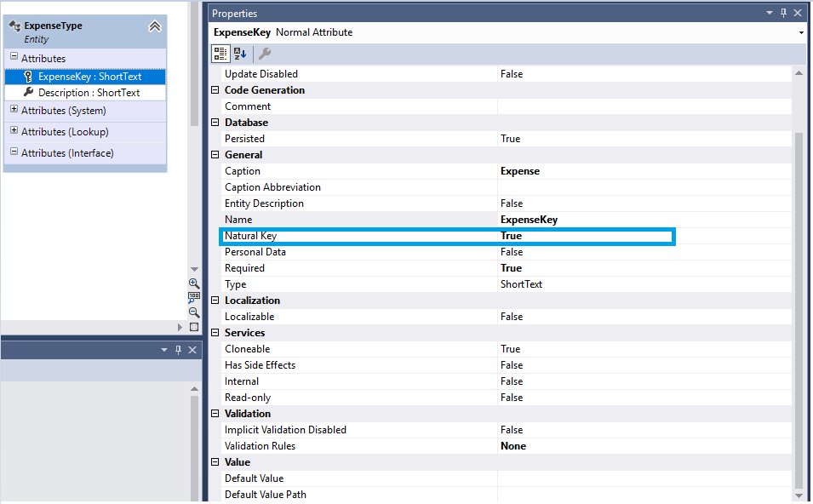Select the Description : ShortText attribute
Image resolution: width=813 pixels, height=504 pixels.
(85, 93)
